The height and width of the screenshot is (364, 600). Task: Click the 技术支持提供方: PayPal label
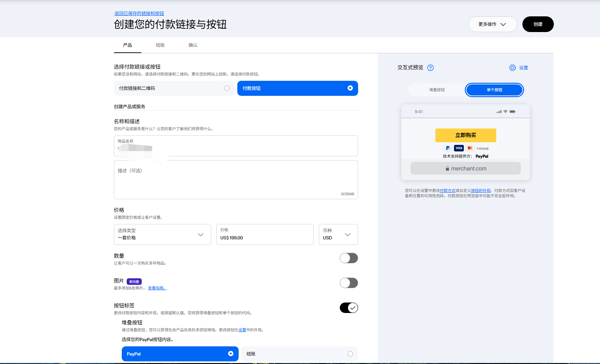click(465, 156)
